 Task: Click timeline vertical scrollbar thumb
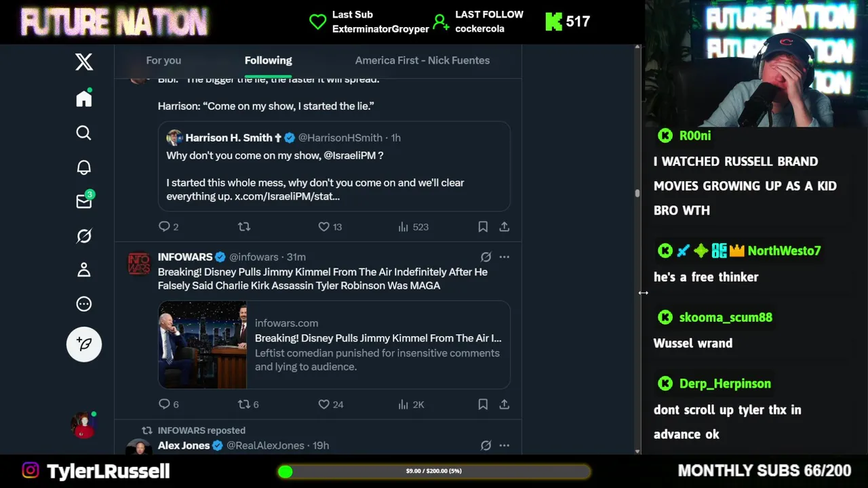(x=637, y=193)
